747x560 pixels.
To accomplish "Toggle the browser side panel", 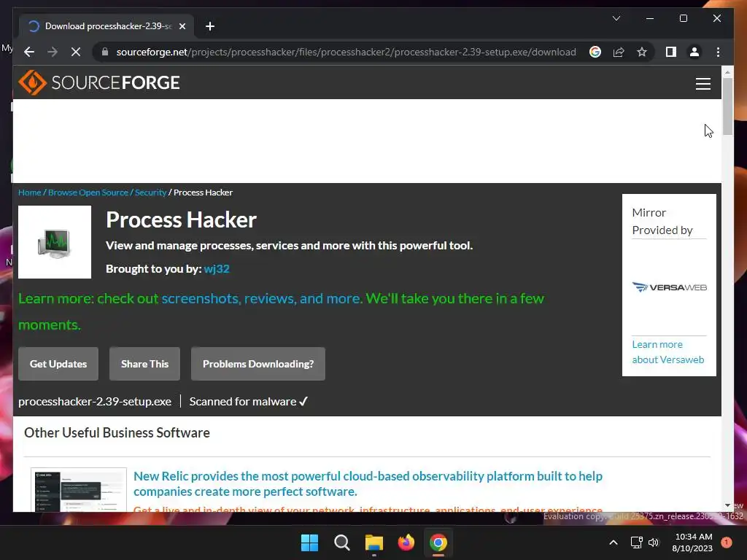I will 671,52.
